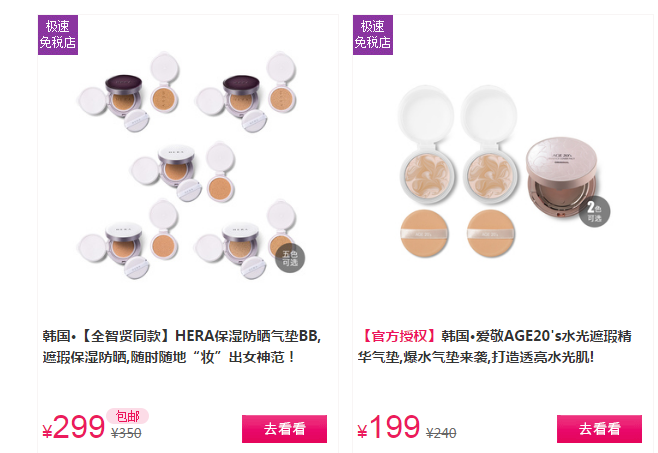The image size is (658, 453).
Task: Click the bottom-left silver HERA cushion image
Action: (x=129, y=239)
